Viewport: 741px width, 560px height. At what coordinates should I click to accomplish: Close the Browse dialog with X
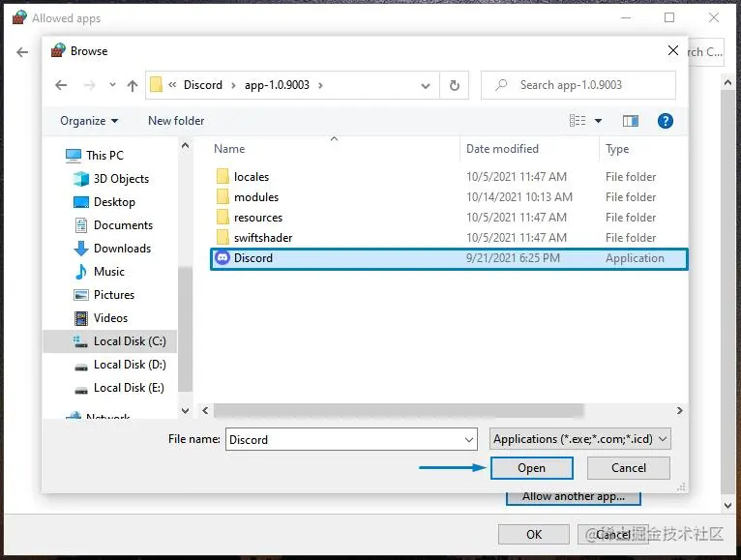coord(673,50)
